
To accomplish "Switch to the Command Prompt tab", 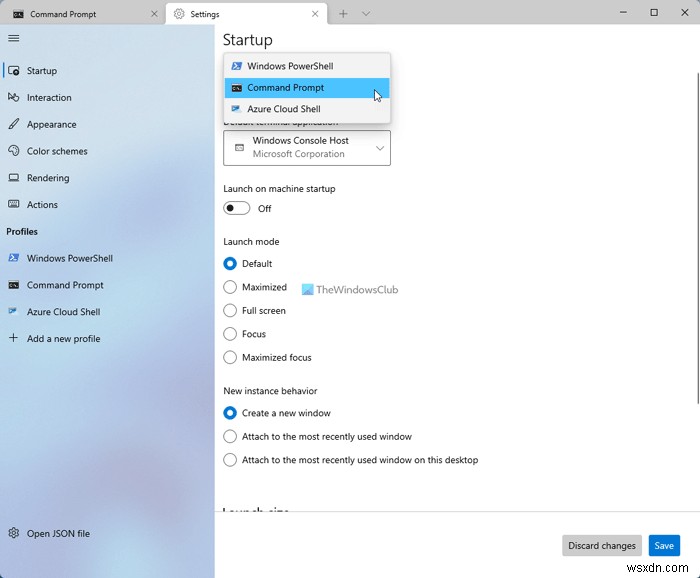I will coord(83,14).
